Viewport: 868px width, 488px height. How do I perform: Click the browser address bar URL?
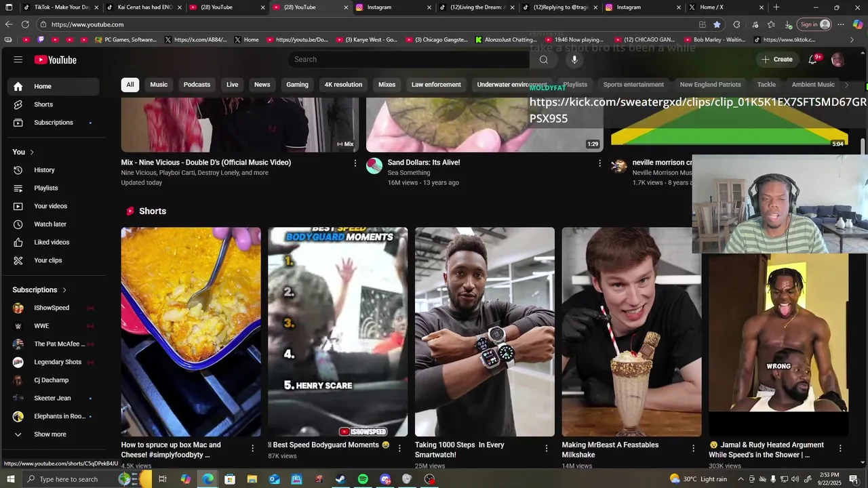[87, 24]
